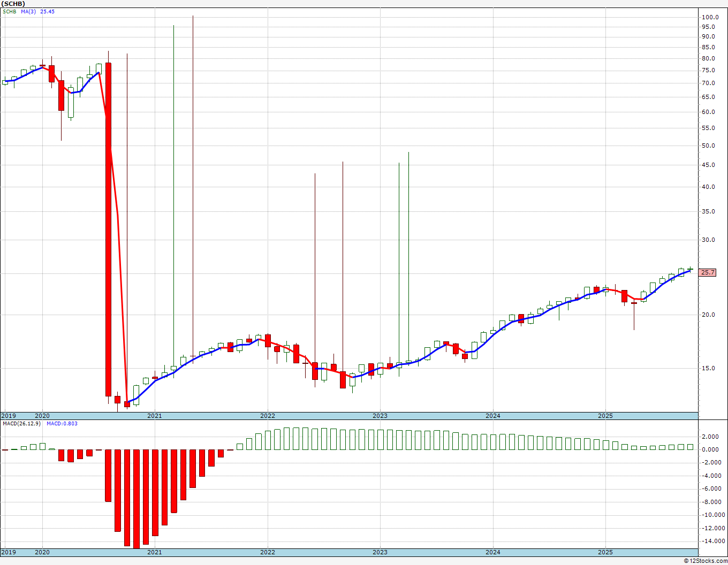This screenshot has height=565, width=728.
Task: Click the 45.0 price axis label
Action: (709, 165)
